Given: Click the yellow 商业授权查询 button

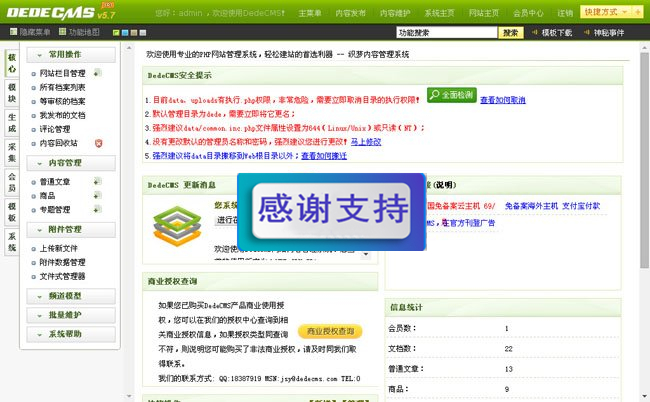Looking at the screenshot, I should [x=330, y=332].
